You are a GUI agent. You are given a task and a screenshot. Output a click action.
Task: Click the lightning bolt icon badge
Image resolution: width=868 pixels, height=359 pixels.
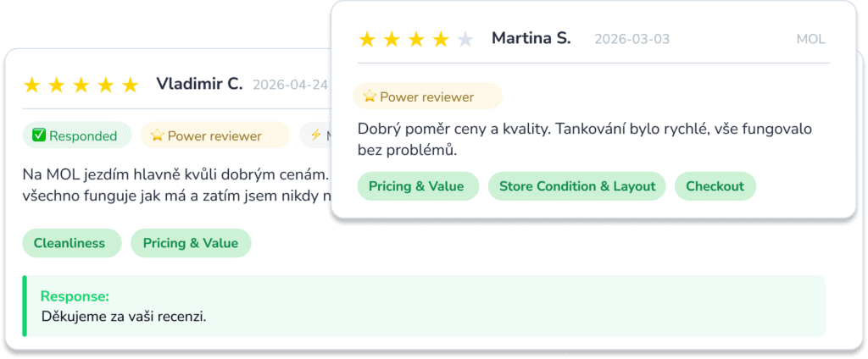315,135
